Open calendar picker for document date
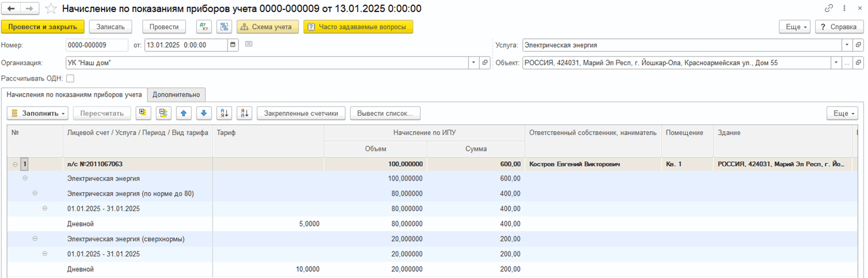The height and width of the screenshot is (278, 868). pos(233,45)
